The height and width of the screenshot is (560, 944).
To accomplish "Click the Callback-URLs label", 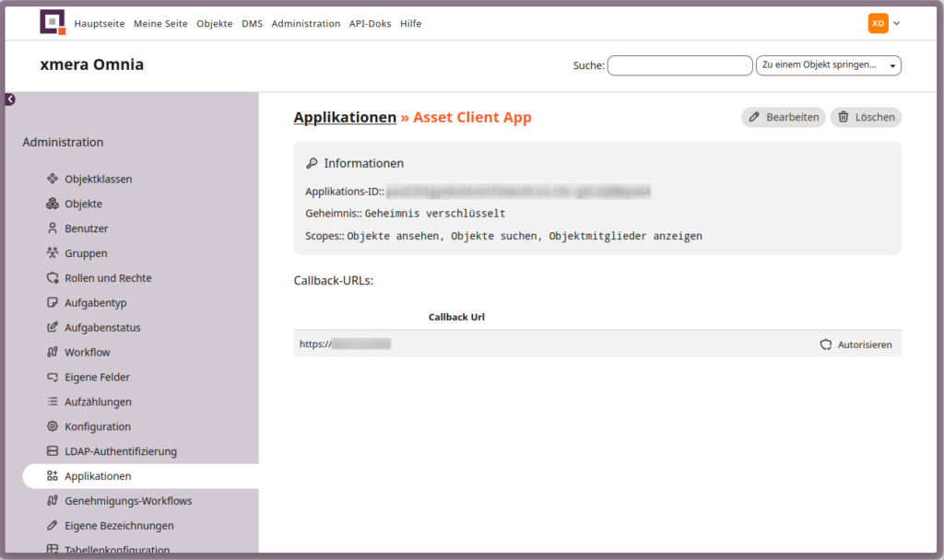I will (334, 280).
